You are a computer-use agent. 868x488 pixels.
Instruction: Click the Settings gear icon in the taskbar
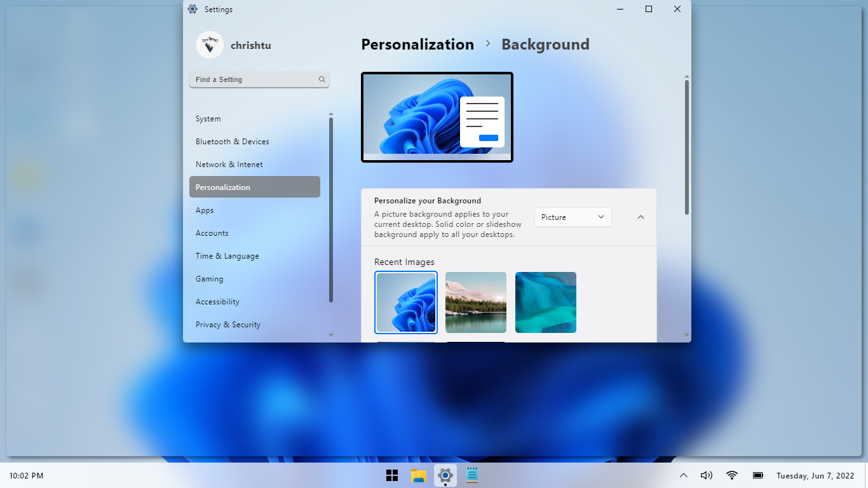pos(445,475)
